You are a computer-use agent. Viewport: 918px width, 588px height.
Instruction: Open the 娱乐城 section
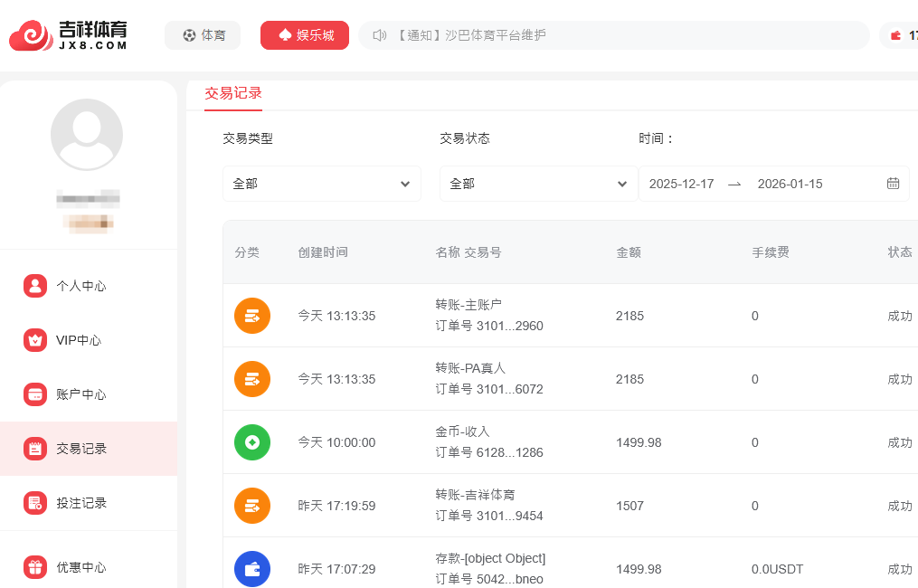(305, 35)
